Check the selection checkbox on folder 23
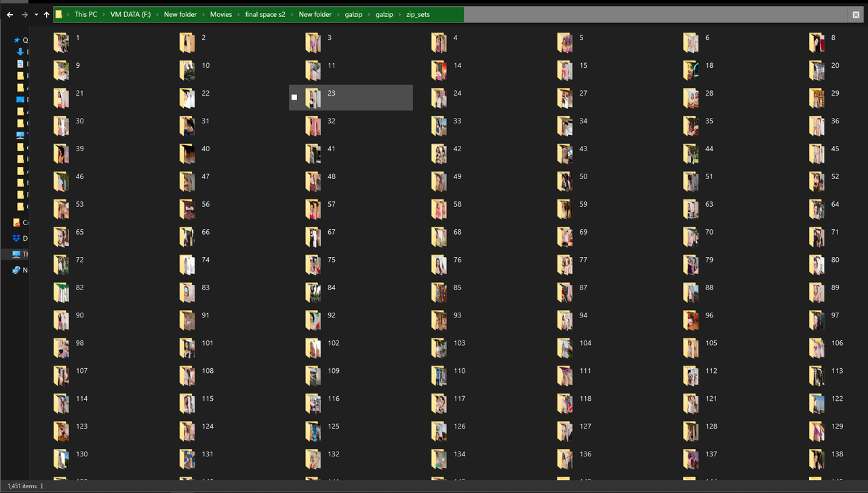868x493 pixels. pos(294,97)
